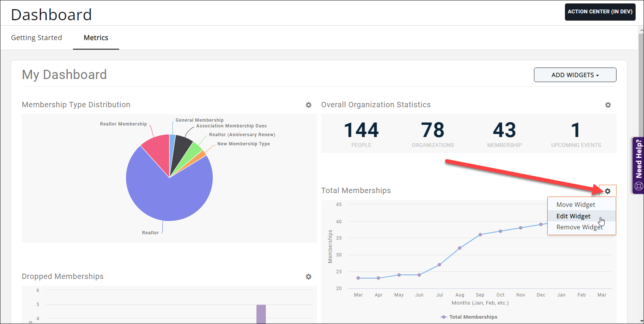The height and width of the screenshot is (324, 644).
Task: Toggle Total Memberships legend series marker
Action: click(443, 317)
